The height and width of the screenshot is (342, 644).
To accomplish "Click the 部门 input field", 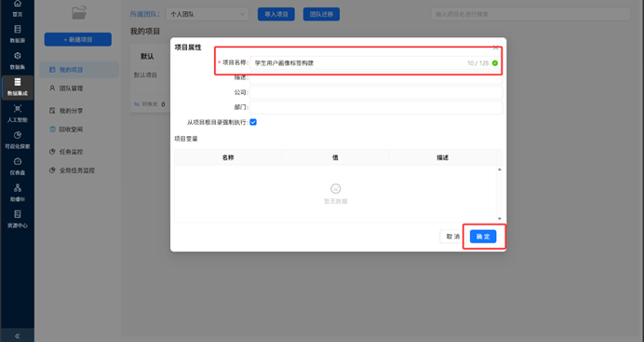I will click(x=376, y=107).
